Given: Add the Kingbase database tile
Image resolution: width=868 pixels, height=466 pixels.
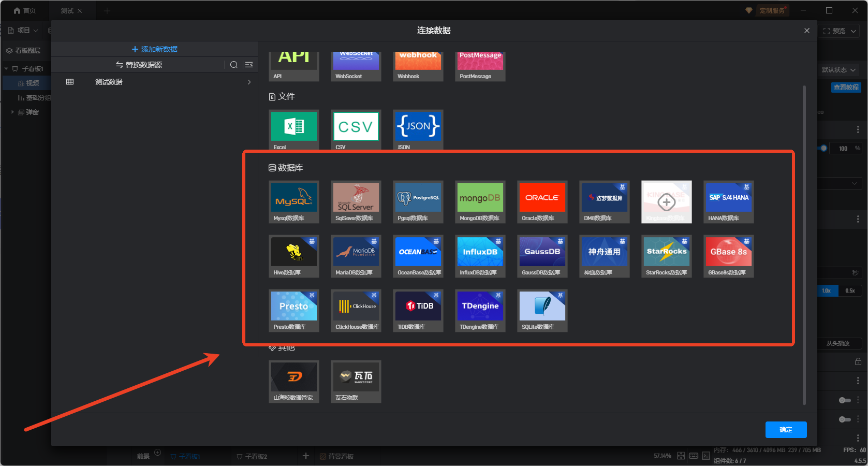Looking at the screenshot, I should click(667, 202).
